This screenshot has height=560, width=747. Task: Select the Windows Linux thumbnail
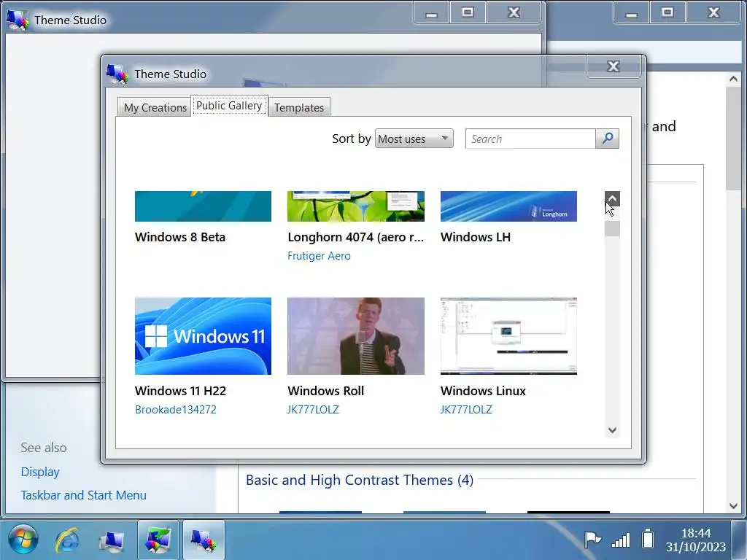pos(508,336)
